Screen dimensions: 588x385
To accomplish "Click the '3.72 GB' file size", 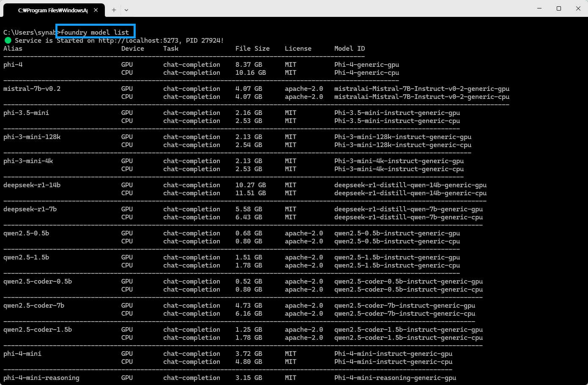I will [x=249, y=354].
